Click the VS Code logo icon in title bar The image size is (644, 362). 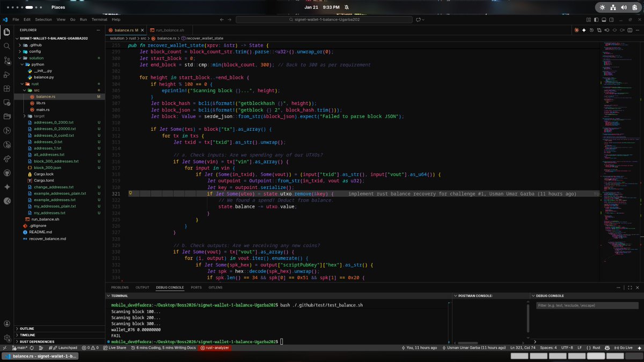point(5,19)
